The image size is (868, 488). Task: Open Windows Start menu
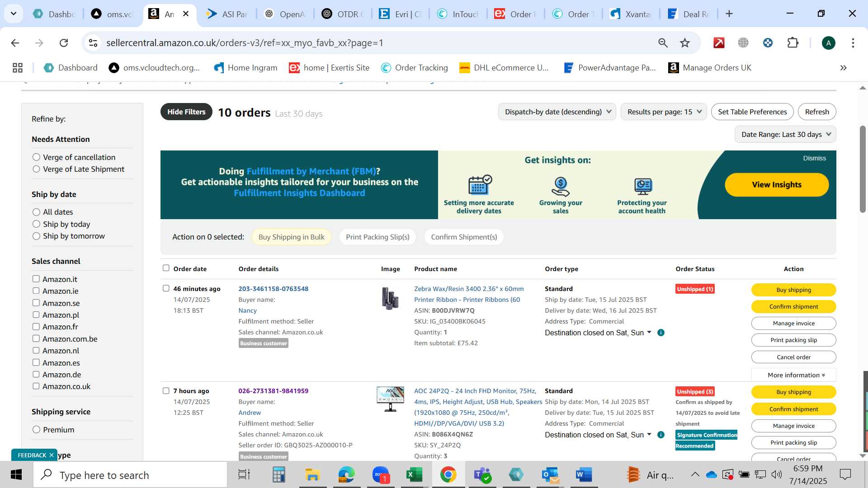(16, 475)
